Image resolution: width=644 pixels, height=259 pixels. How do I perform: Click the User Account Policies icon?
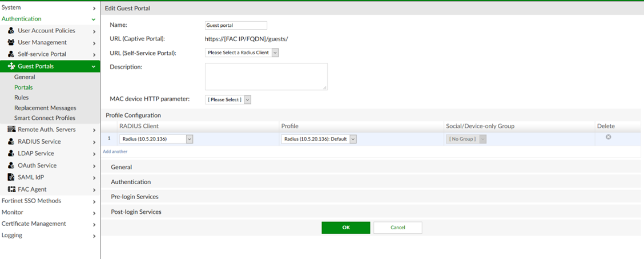pyautogui.click(x=11, y=31)
